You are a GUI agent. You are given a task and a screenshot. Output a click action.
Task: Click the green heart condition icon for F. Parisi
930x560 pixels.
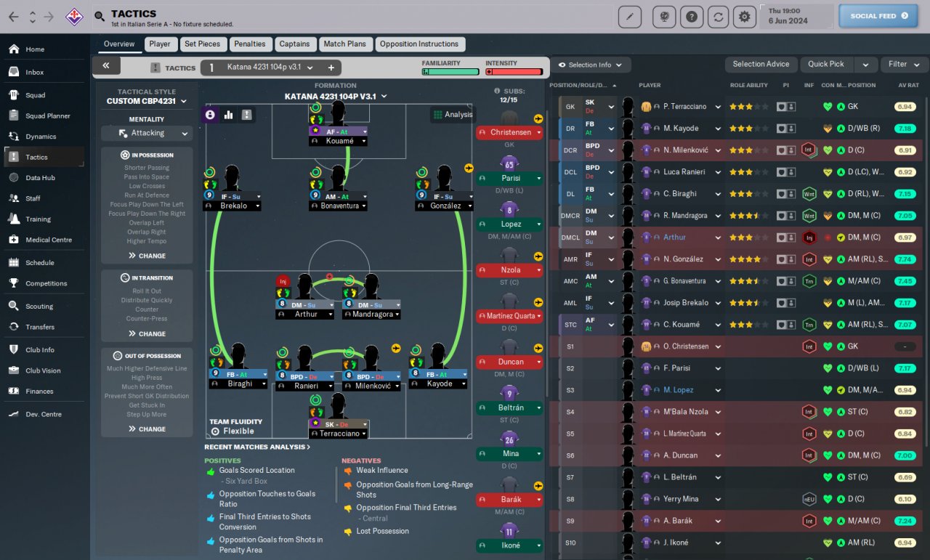coord(827,368)
